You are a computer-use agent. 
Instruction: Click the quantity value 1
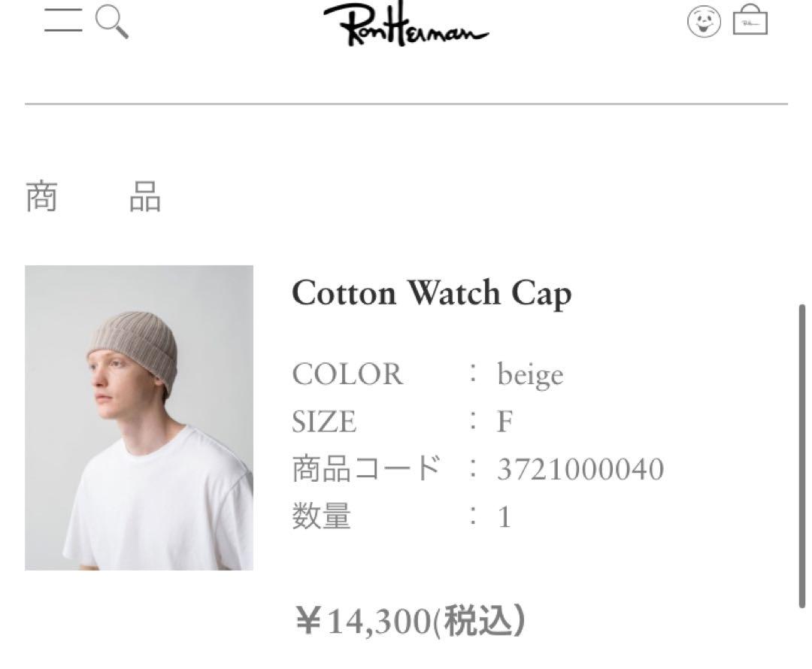coord(504,516)
